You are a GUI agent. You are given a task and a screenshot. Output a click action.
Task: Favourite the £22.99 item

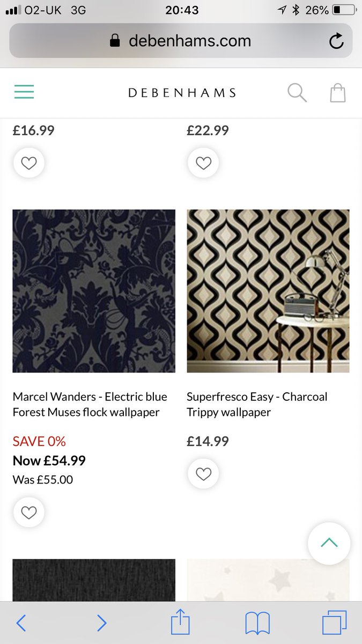(x=203, y=163)
